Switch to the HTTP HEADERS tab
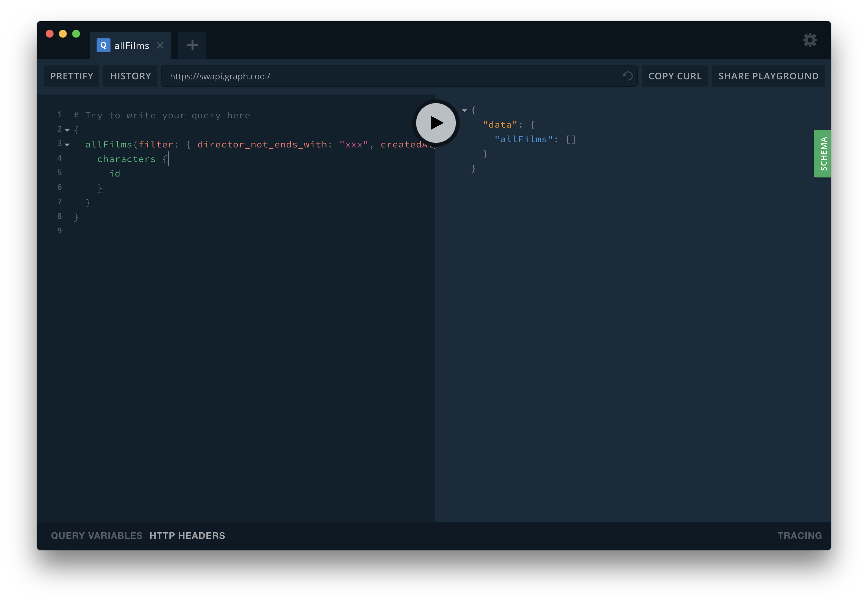 [187, 535]
